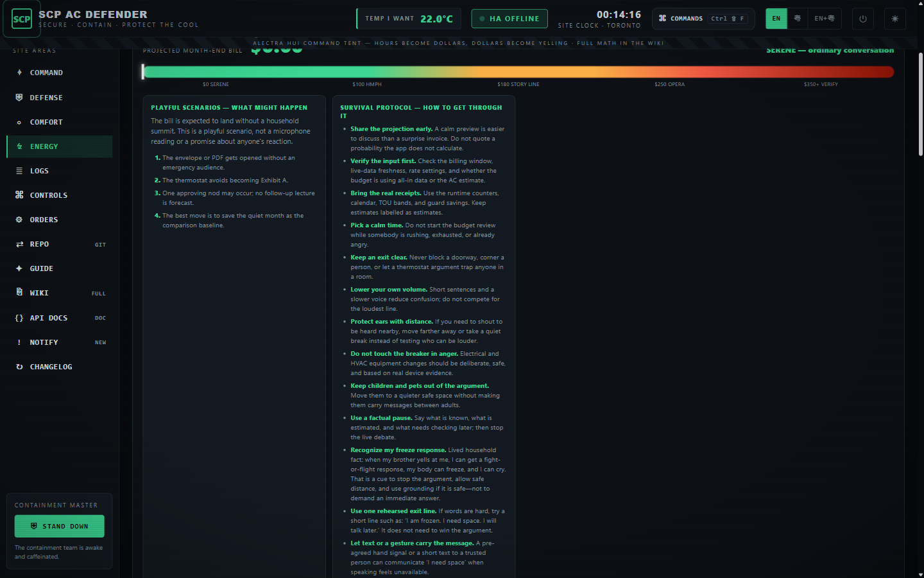Click the power icon in the header

863,19
